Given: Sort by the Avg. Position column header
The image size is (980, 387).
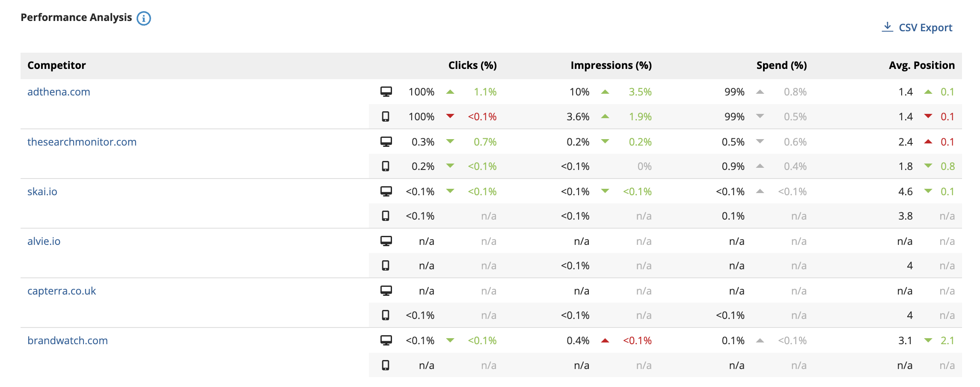Looking at the screenshot, I should 922,65.
